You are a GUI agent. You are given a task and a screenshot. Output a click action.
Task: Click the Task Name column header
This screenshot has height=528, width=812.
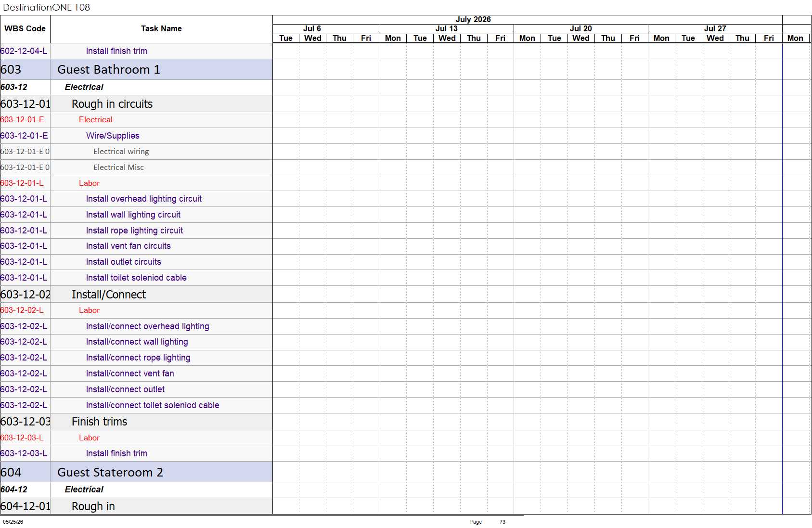click(161, 29)
